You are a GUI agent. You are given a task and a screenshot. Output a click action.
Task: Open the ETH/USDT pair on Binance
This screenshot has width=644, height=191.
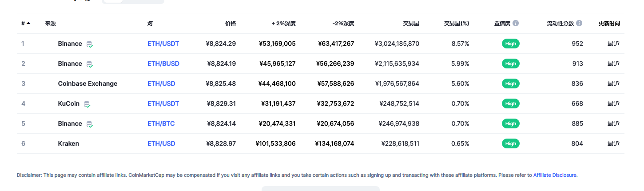coord(163,44)
